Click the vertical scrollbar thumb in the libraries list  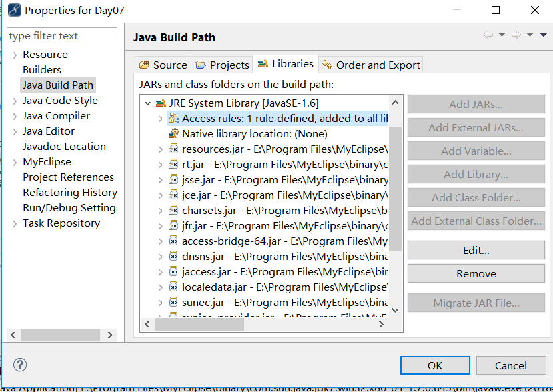coord(396,189)
